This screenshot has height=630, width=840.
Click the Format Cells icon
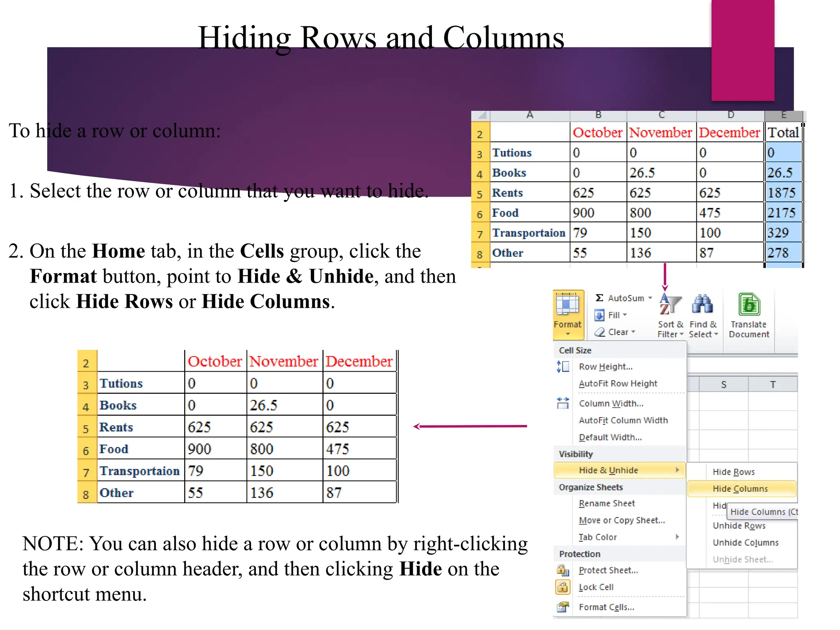(563, 607)
